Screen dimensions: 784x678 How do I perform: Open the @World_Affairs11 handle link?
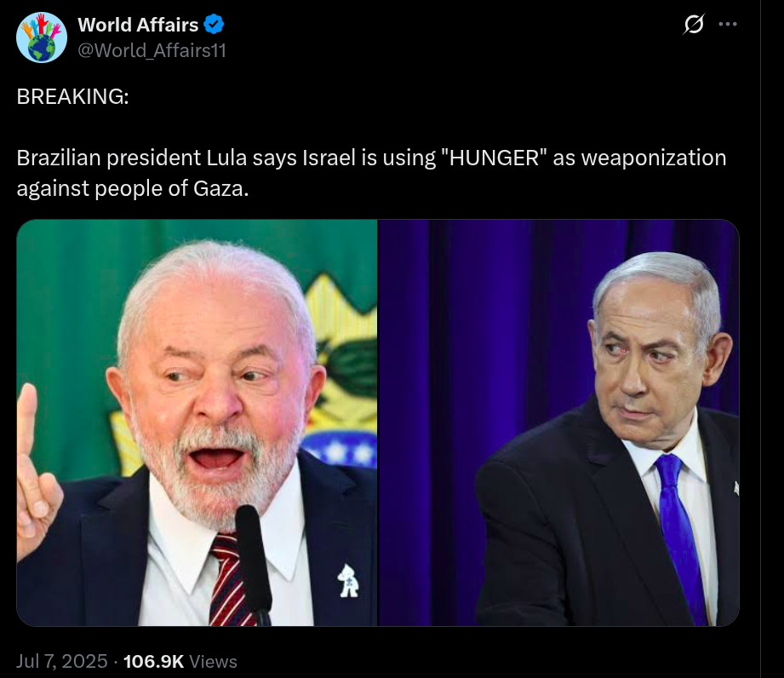(x=152, y=50)
